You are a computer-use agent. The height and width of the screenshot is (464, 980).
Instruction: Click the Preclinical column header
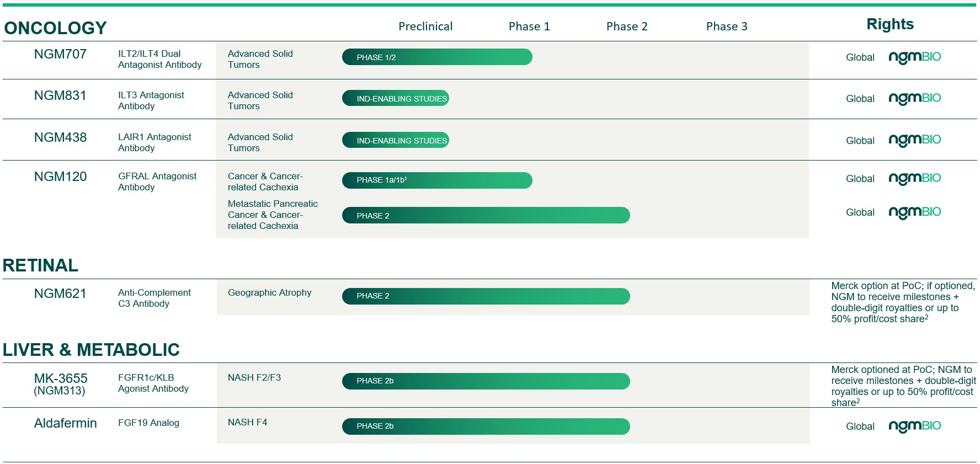click(x=425, y=26)
